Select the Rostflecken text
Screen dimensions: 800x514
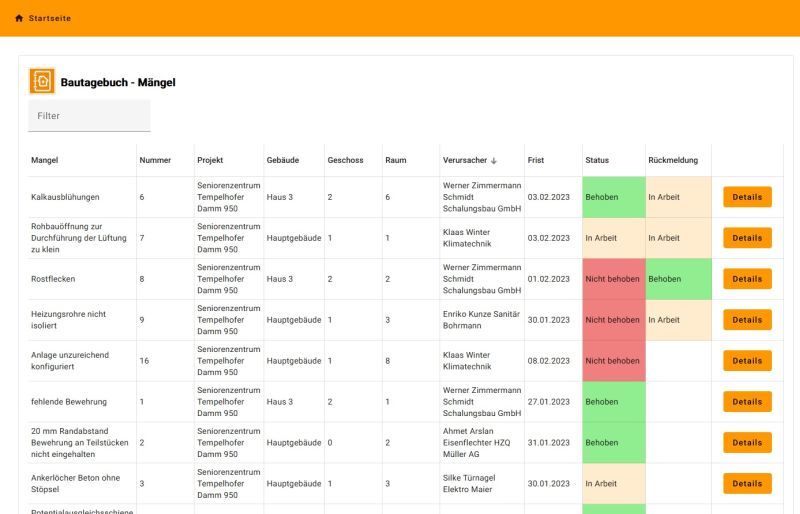(53, 279)
